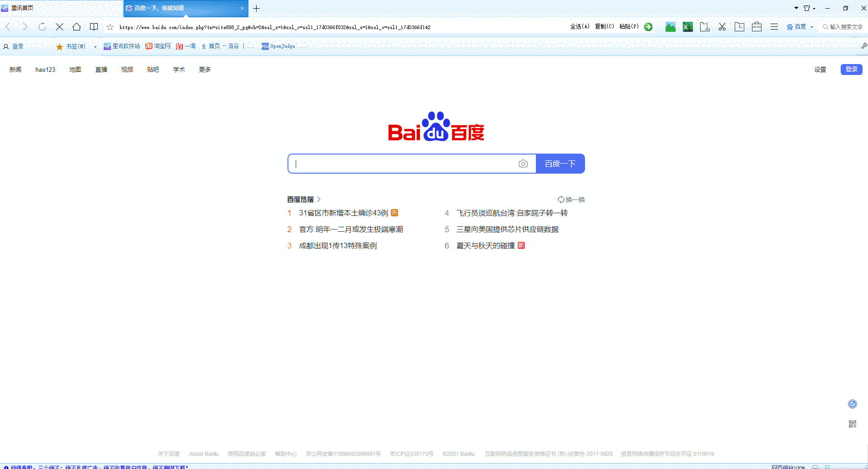Click the user login icon on bookmark bar
This screenshot has width=868, height=469.
5,46
